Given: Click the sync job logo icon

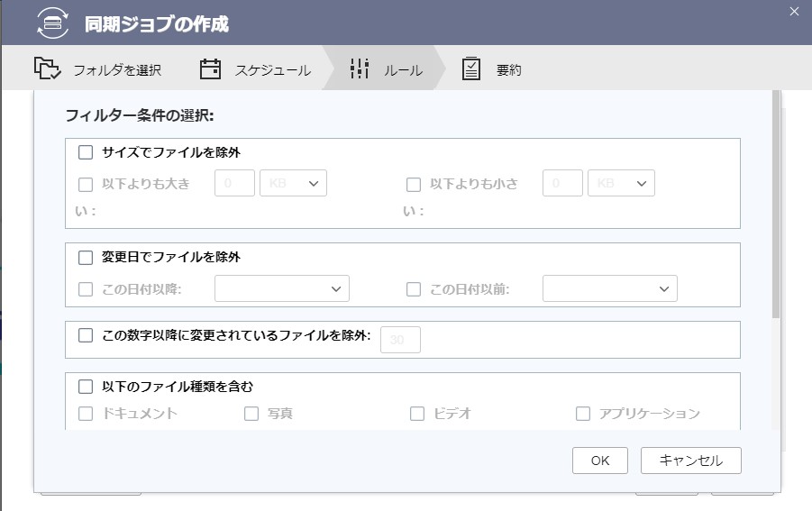Looking at the screenshot, I should (x=53, y=23).
